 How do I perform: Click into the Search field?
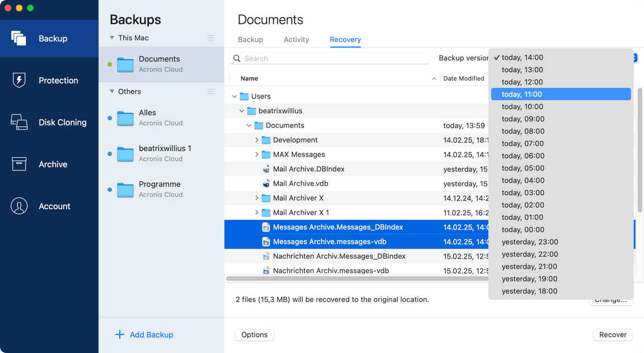(329, 58)
